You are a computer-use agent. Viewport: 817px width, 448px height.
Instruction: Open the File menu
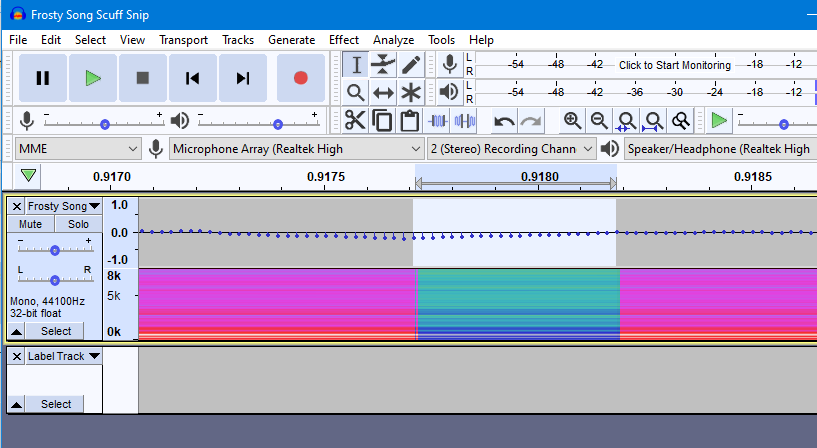tap(18, 40)
